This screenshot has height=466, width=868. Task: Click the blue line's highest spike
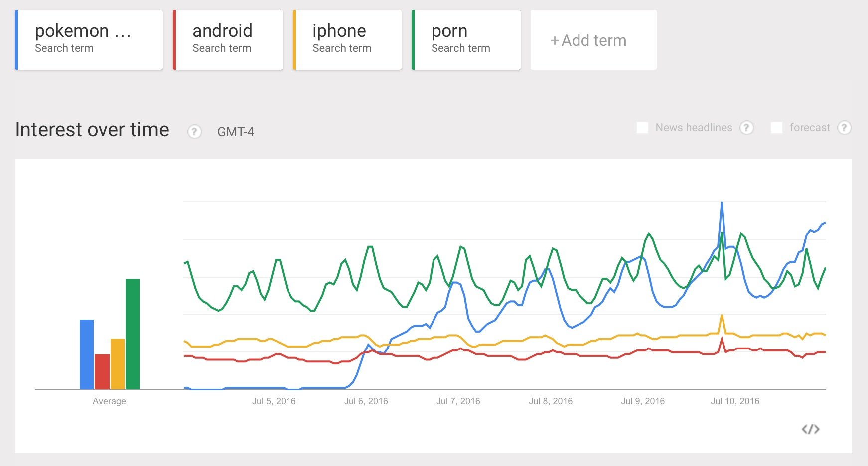[722, 203]
